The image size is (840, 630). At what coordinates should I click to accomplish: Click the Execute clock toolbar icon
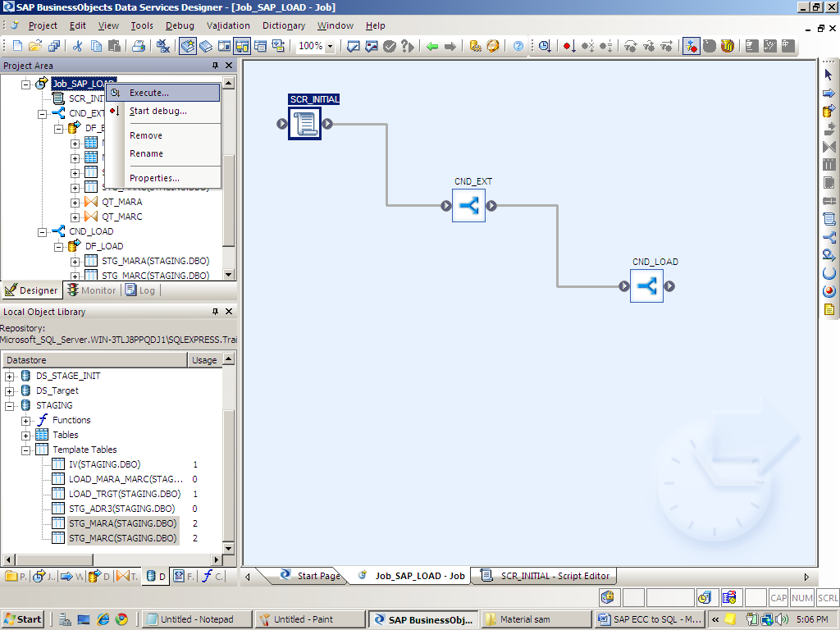tap(545, 46)
